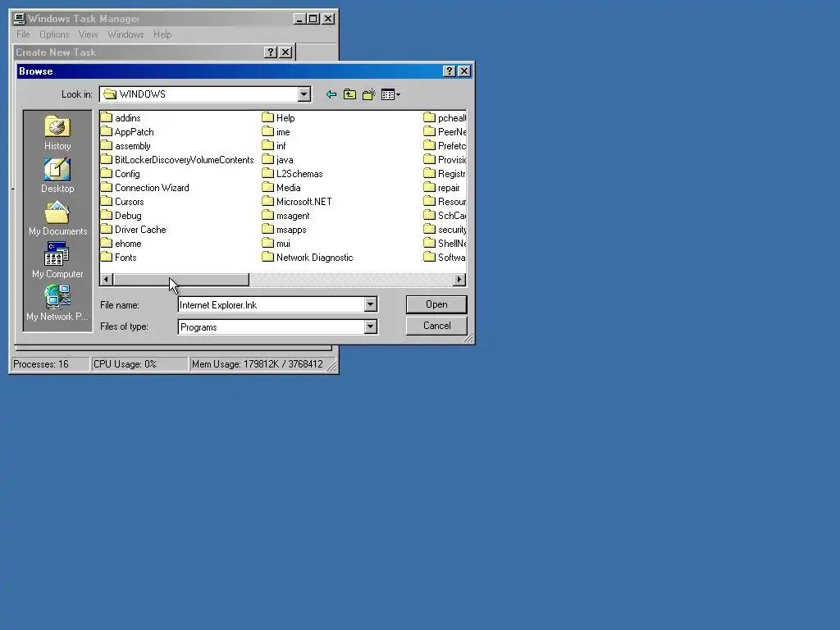
Task: Select the inf folder
Action: [274, 146]
